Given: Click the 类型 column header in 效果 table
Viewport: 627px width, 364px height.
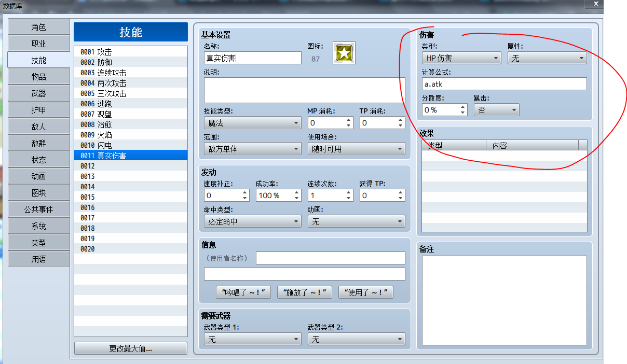Looking at the screenshot, I should click(x=454, y=146).
